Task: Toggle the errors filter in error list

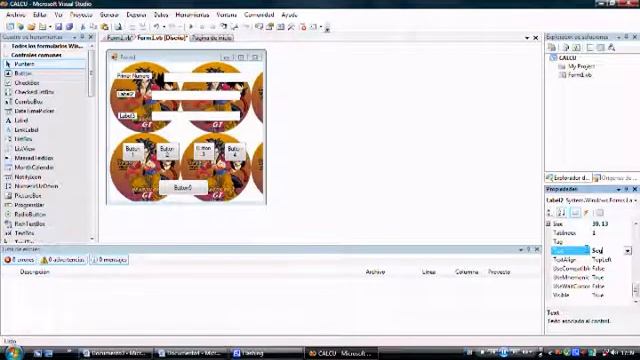Action: 19,260
